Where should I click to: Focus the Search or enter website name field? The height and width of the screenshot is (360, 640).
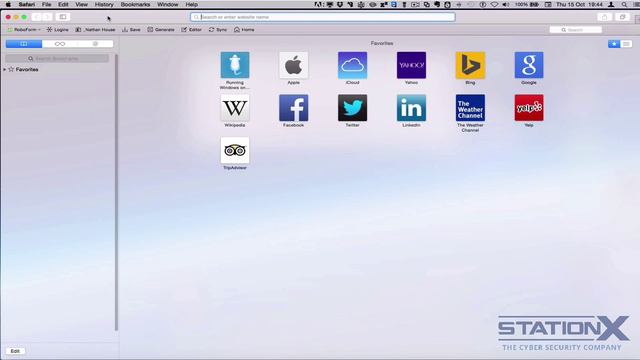(322, 17)
